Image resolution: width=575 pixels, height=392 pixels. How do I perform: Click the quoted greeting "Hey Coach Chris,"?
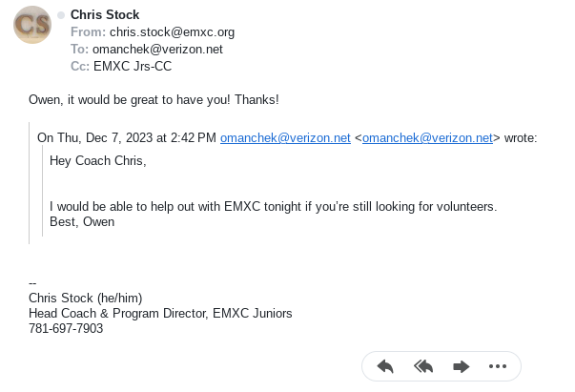click(x=98, y=160)
